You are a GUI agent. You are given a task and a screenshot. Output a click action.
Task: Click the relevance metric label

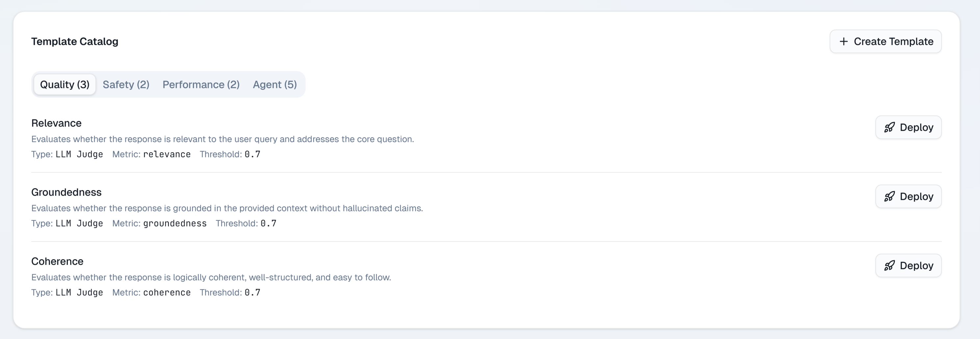point(167,154)
